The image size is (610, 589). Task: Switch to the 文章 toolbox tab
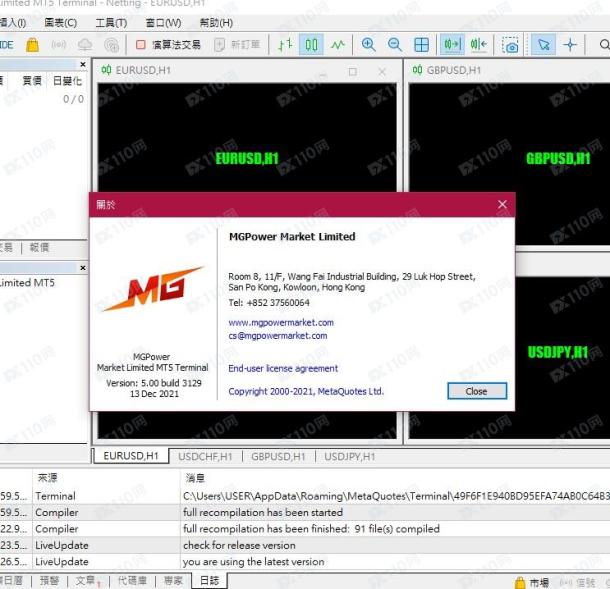[x=88, y=581]
